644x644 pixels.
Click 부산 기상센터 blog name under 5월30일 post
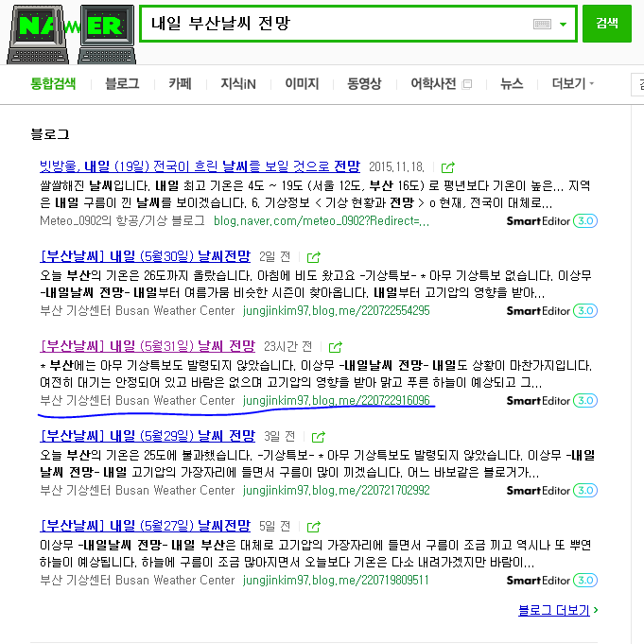pyautogui.click(x=137, y=310)
